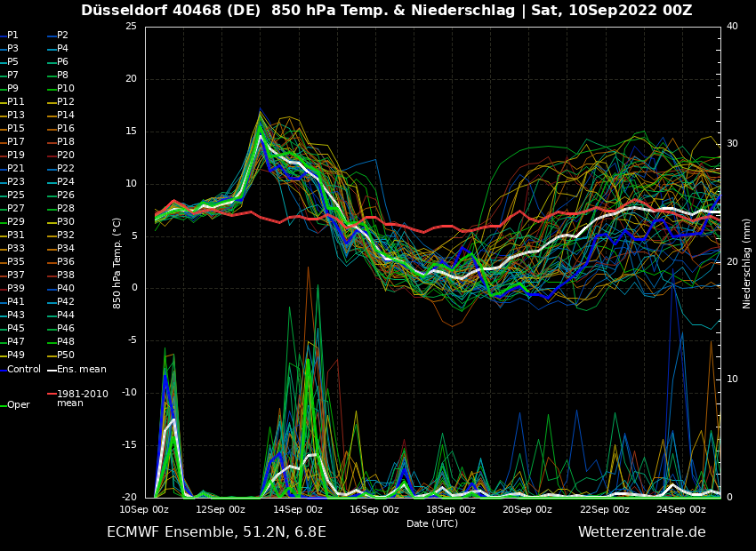This screenshot has height=551, width=756.
Task: Click legend entry P36
Action: click(x=66, y=262)
